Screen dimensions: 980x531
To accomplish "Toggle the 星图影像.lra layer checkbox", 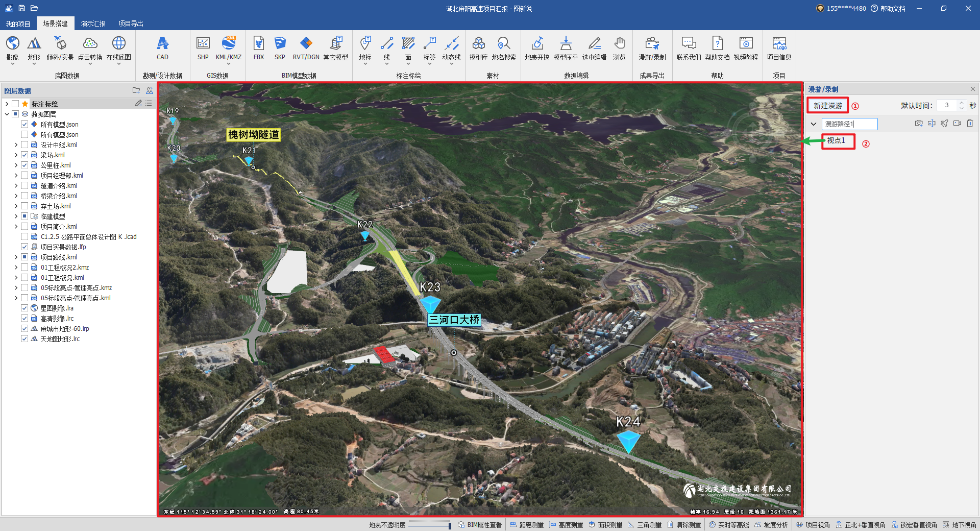I will (24, 308).
